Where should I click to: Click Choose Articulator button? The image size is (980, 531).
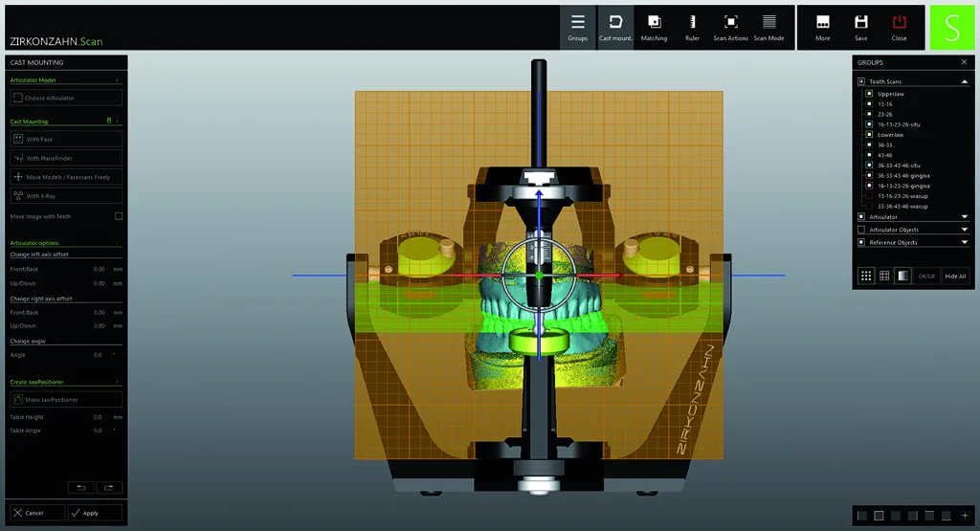coord(66,98)
